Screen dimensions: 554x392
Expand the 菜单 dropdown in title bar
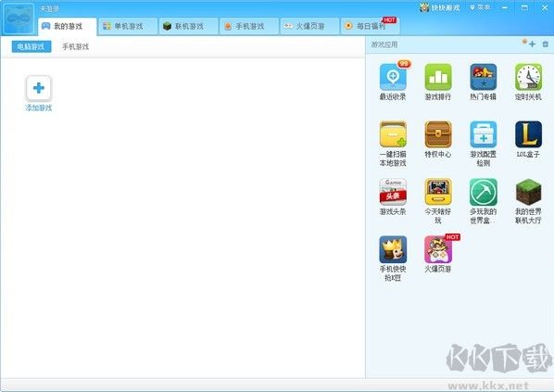coord(480,7)
